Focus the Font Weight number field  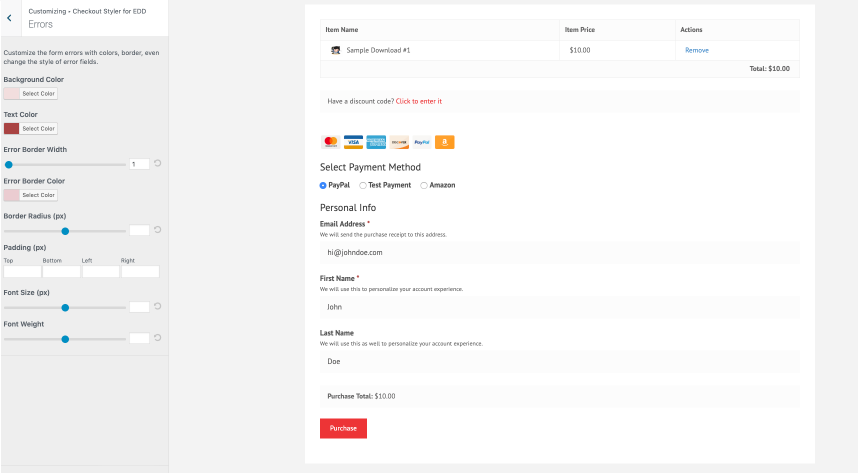point(140,338)
